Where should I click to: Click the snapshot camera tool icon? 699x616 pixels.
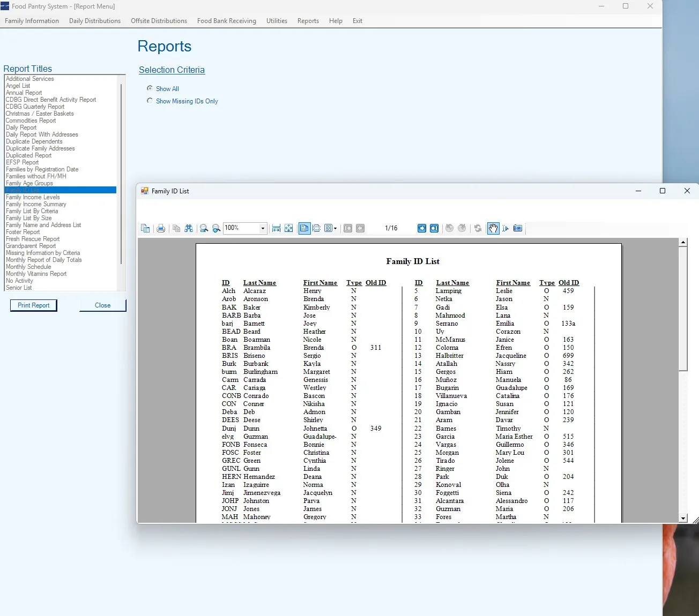(x=518, y=228)
